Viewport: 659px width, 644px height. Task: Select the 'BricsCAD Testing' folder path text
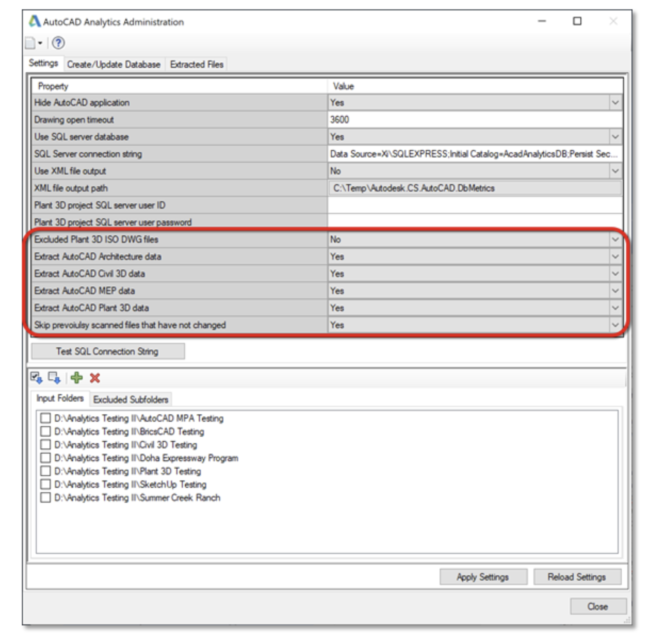point(129,432)
